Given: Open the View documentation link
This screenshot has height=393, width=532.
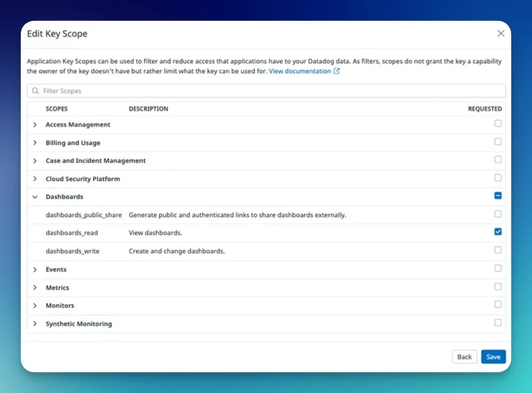Looking at the screenshot, I should tap(299, 71).
